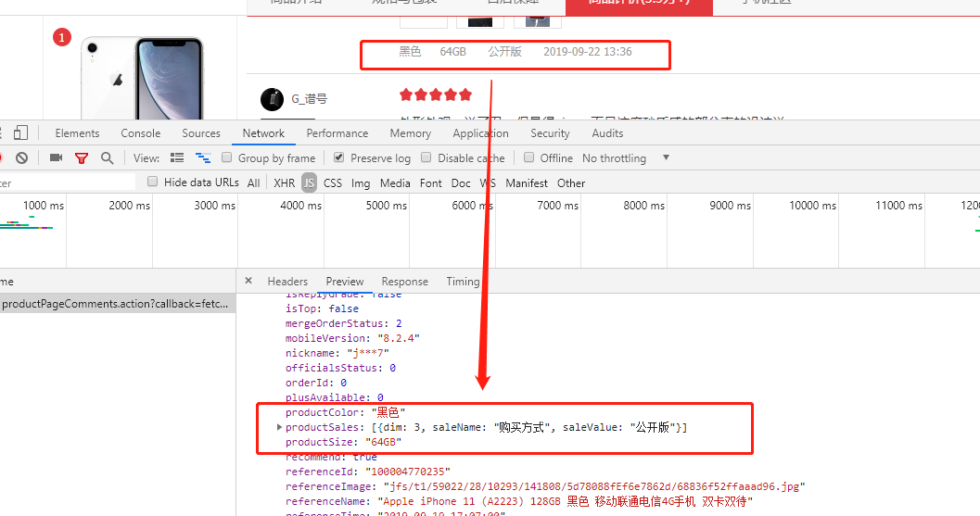Screen dimensions: 980x516
Task: Open the Console panel tab
Action: [141, 133]
